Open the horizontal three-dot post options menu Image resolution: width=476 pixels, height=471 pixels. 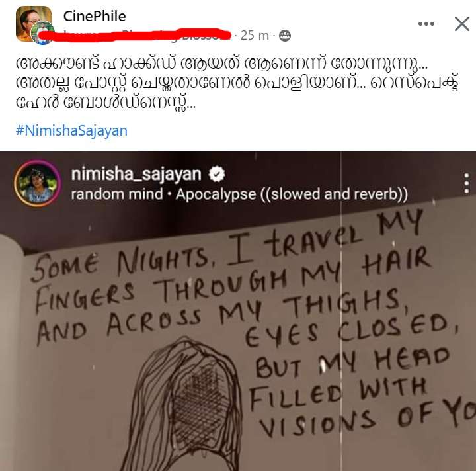click(x=426, y=24)
